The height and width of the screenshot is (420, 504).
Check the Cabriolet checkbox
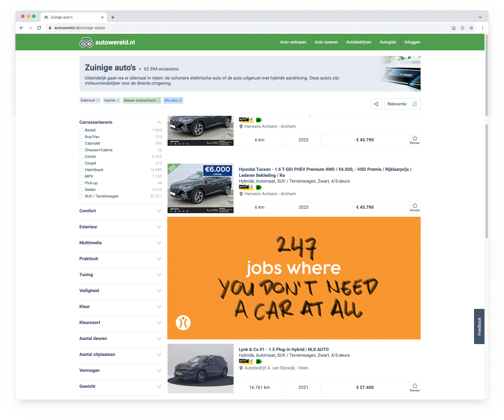(81, 143)
